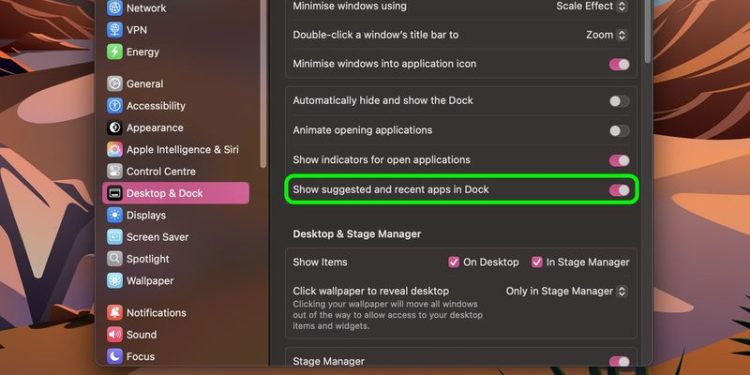Select Notifications label in the sidebar
The width and height of the screenshot is (750, 375).
pos(156,313)
